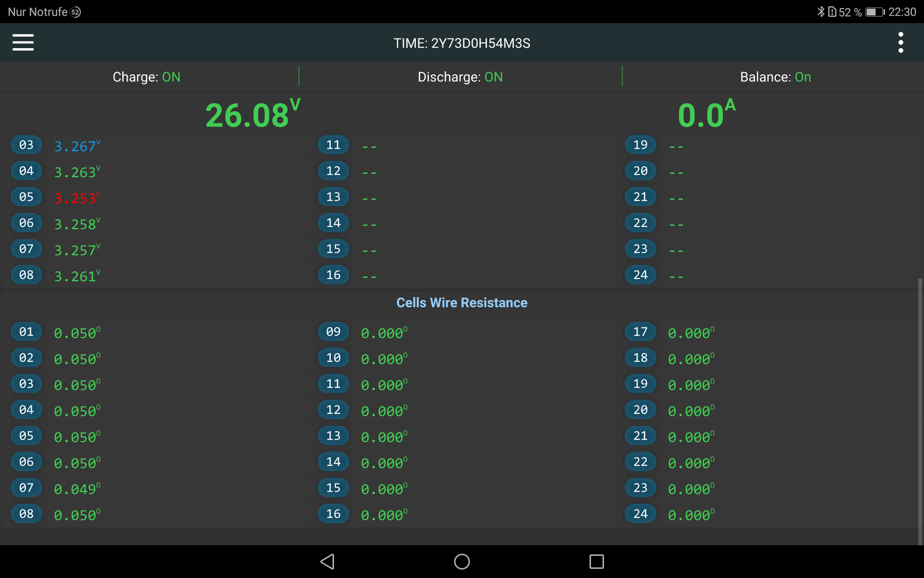Image resolution: width=924 pixels, height=578 pixels.
Task: Tap wire resistance 02 badge
Action: tap(26, 357)
